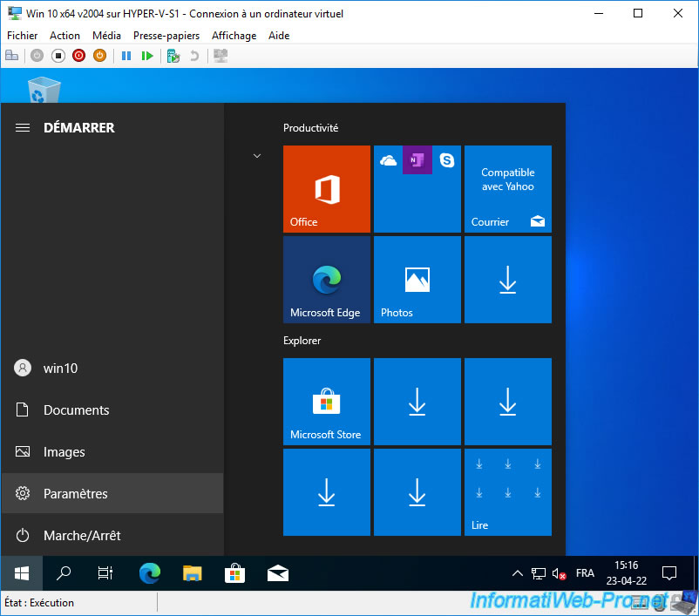Open the Média menu

point(106,36)
